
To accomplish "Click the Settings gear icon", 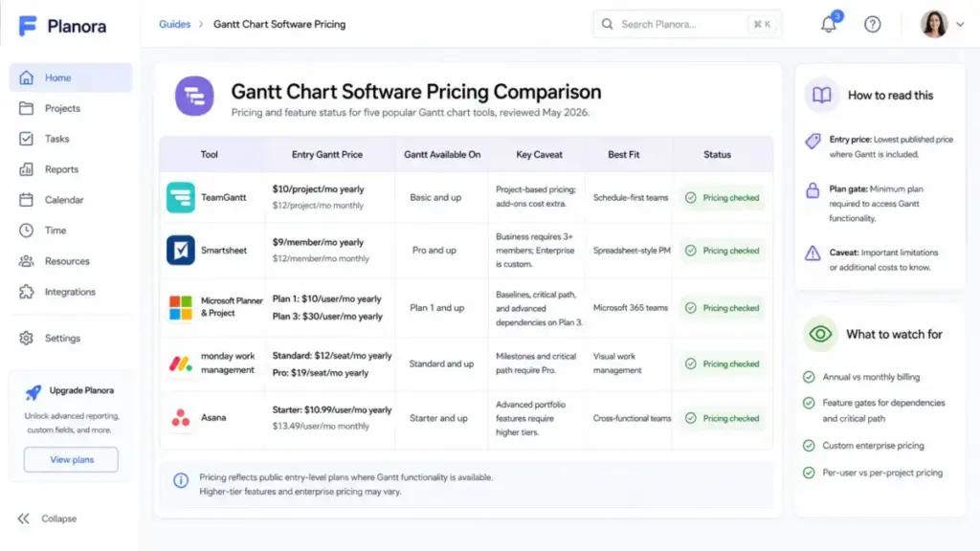I will 26,338.
